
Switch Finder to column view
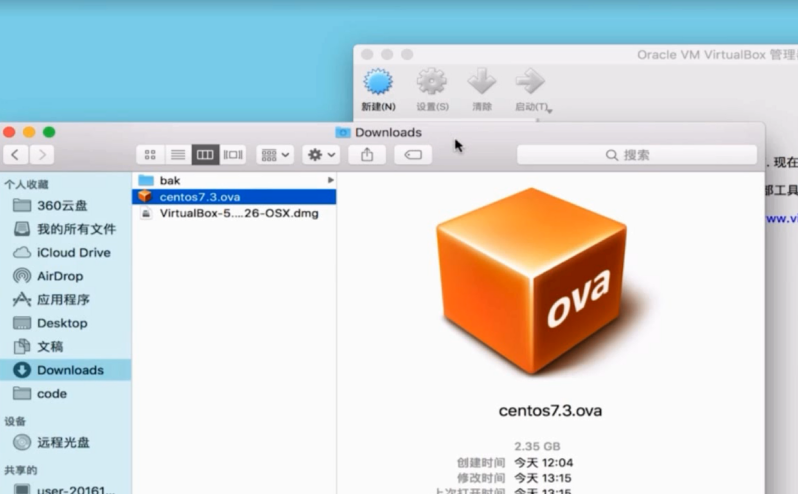(x=205, y=155)
